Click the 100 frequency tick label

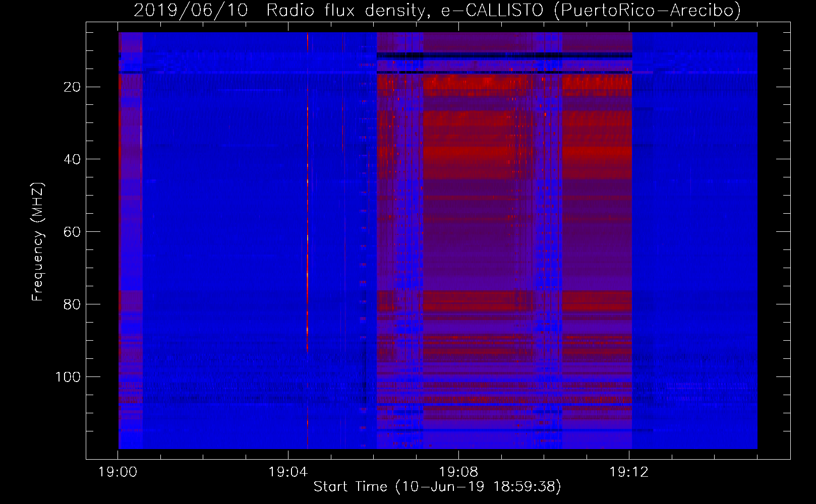tap(68, 377)
